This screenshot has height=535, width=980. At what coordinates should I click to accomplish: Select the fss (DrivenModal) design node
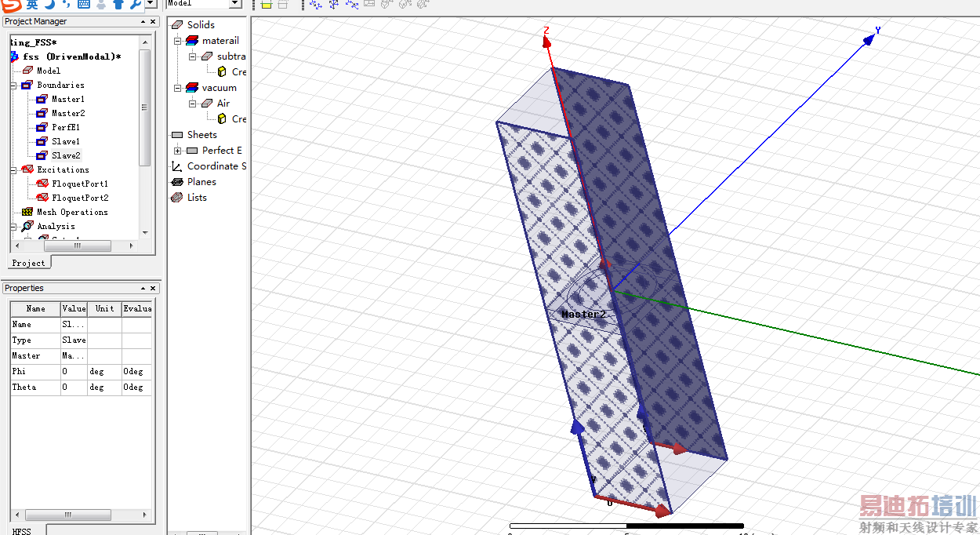[x=71, y=56]
